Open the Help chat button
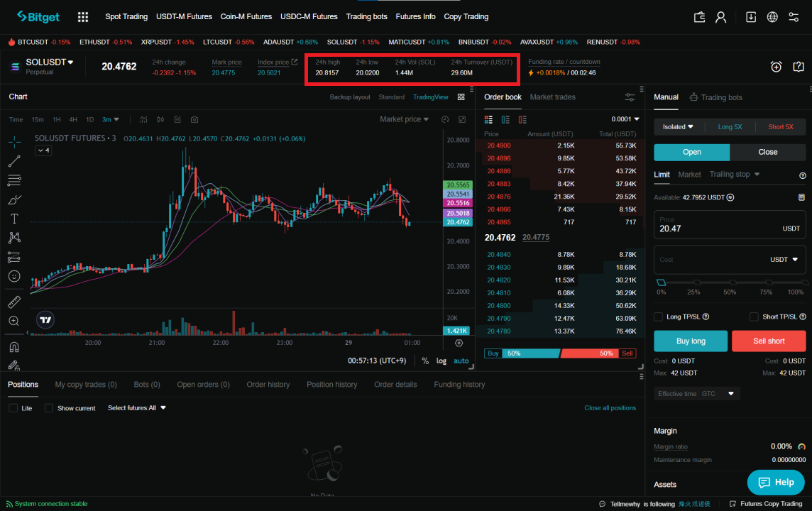812x511 pixels. click(x=776, y=482)
